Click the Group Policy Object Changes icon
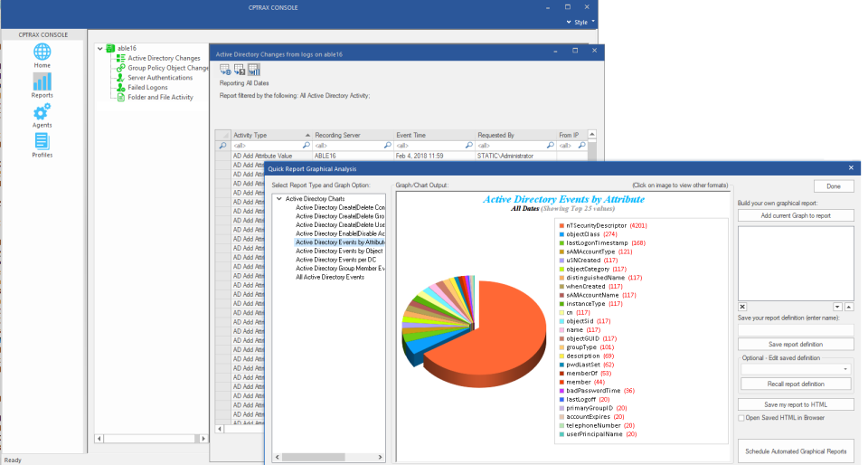This screenshot has height=465, width=868. pos(120,68)
